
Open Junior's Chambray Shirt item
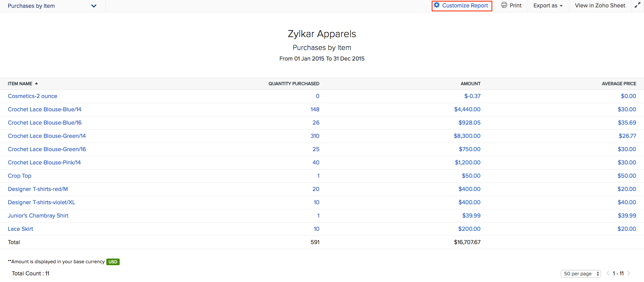click(x=38, y=216)
